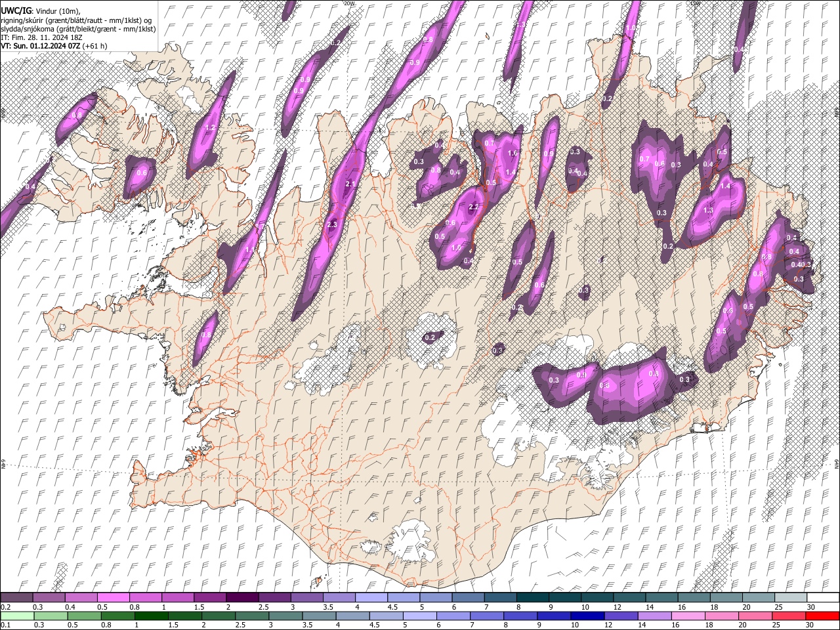Click the "UWC/IG" title text
Image resolution: width=840 pixels, height=630 pixels.
16,11
